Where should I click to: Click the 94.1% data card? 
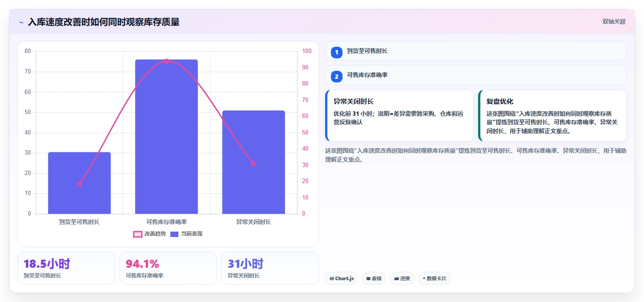click(x=168, y=268)
